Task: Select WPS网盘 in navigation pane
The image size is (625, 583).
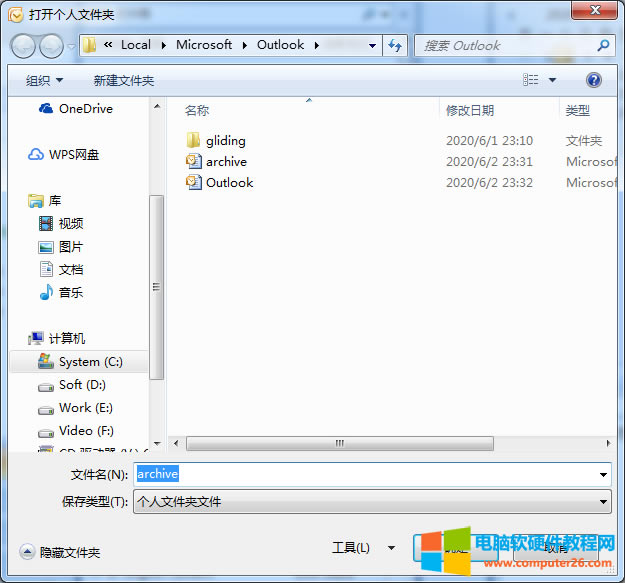Action: coord(74,154)
